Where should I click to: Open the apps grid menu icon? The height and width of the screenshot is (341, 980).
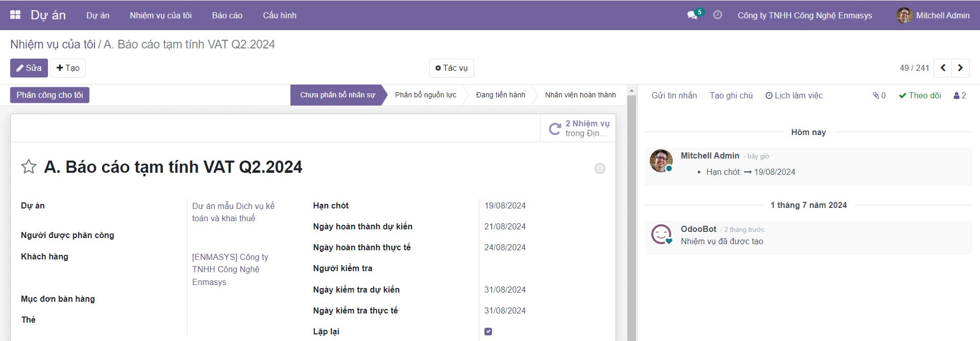point(15,15)
